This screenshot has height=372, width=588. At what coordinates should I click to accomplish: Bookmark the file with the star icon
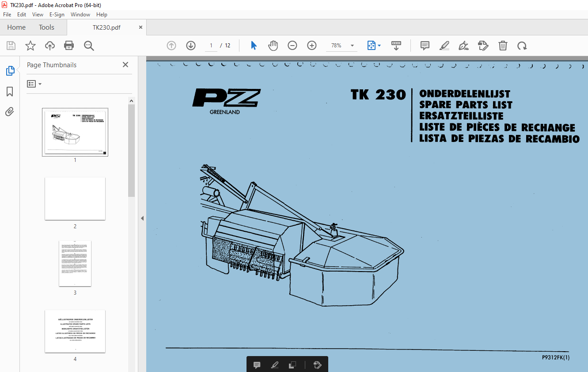click(x=30, y=46)
